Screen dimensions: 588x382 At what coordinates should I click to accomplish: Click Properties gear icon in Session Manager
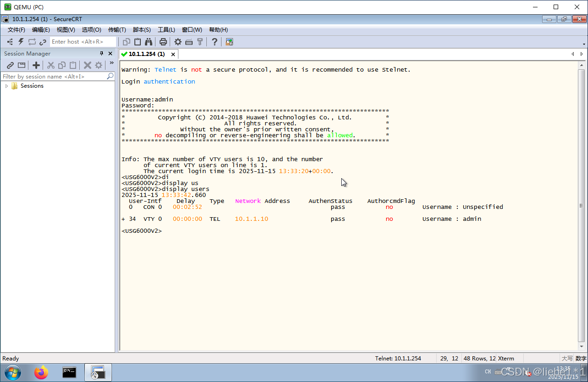99,65
